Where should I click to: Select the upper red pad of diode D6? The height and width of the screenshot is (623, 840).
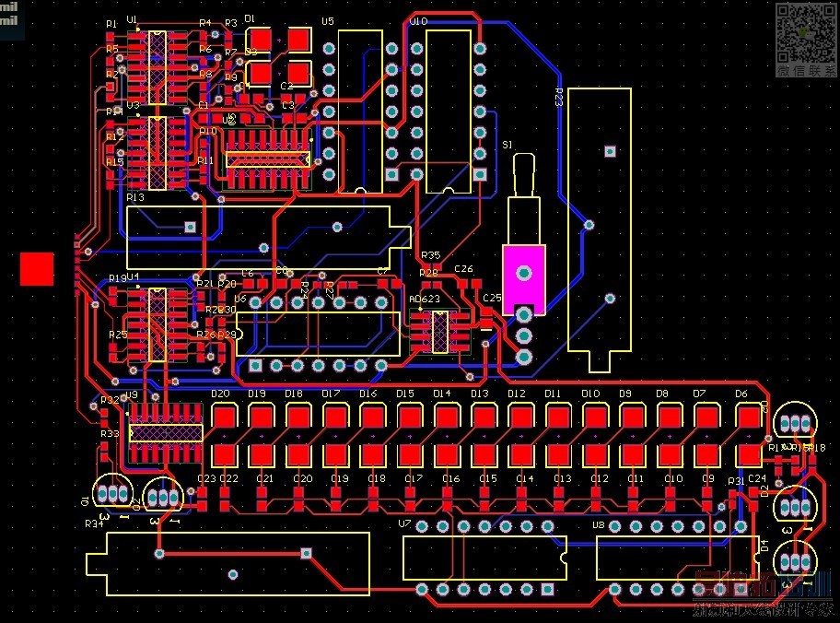coord(749,417)
